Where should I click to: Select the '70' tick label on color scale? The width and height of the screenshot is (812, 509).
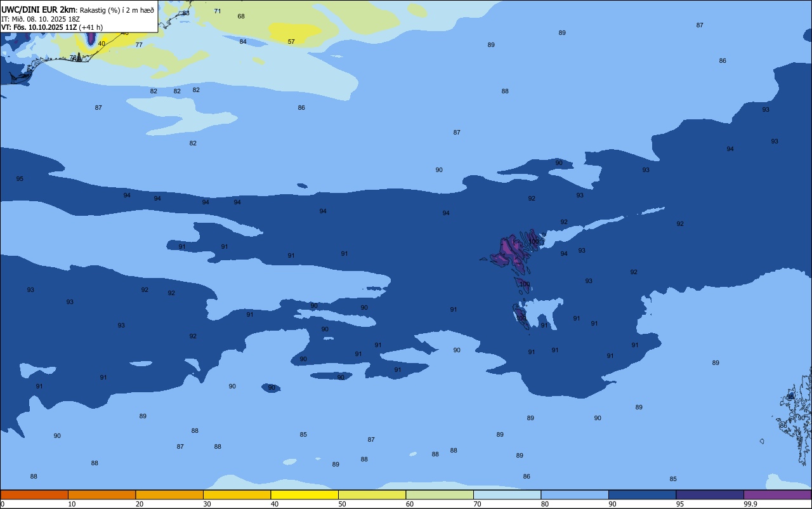[x=477, y=504]
